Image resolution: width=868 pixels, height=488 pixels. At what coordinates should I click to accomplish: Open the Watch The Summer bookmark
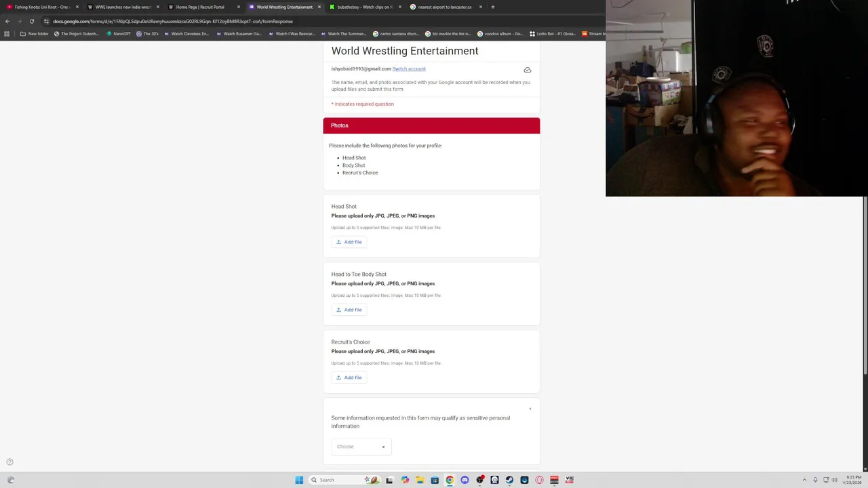(344, 34)
